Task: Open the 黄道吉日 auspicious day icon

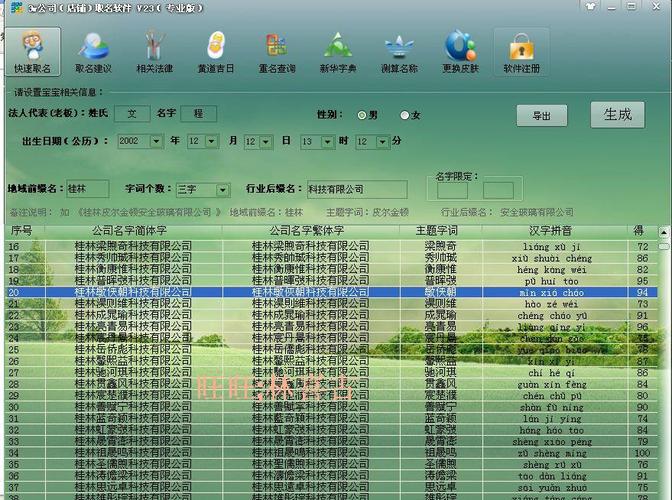Action: click(216, 51)
